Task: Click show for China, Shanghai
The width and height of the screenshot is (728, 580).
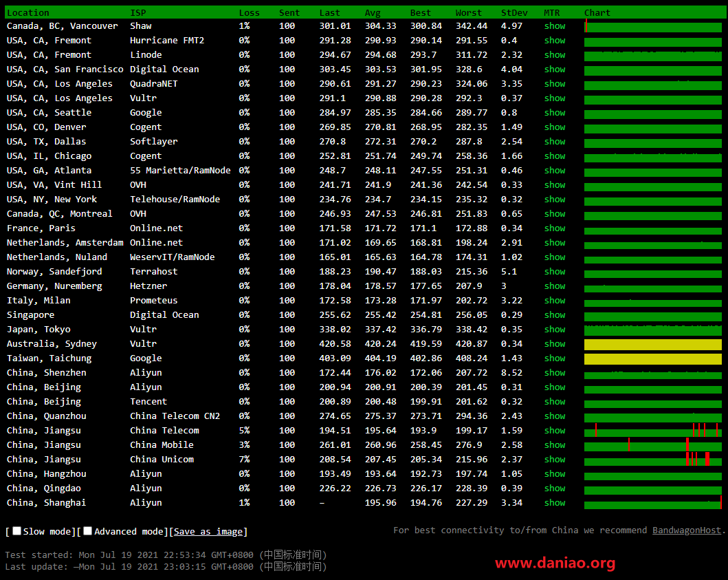Action: click(555, 502)
